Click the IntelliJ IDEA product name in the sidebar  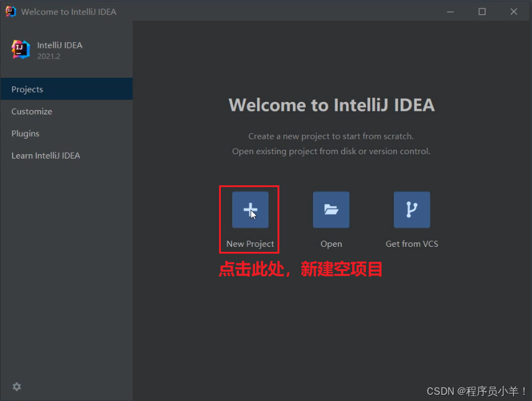pyautogui.click(x=60, y=45)
